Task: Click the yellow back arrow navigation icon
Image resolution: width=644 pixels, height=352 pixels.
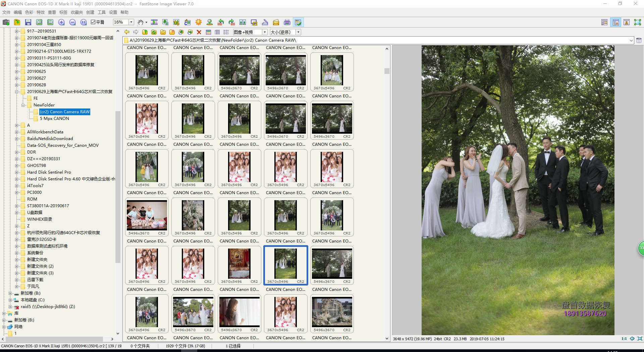Action: [x=127, y=32]
